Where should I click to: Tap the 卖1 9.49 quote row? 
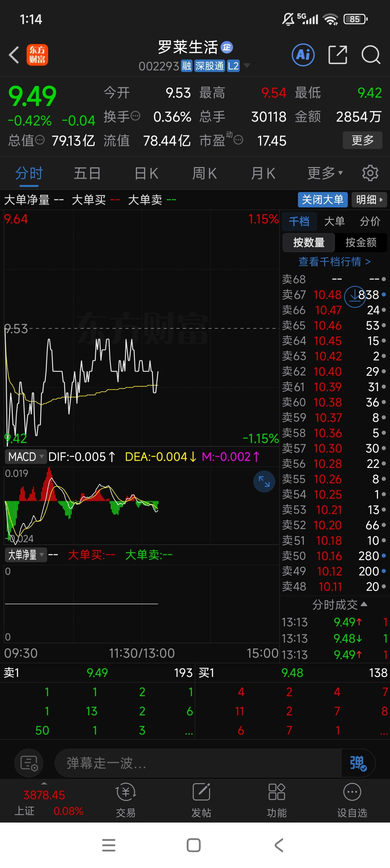[x=97, y=672]
